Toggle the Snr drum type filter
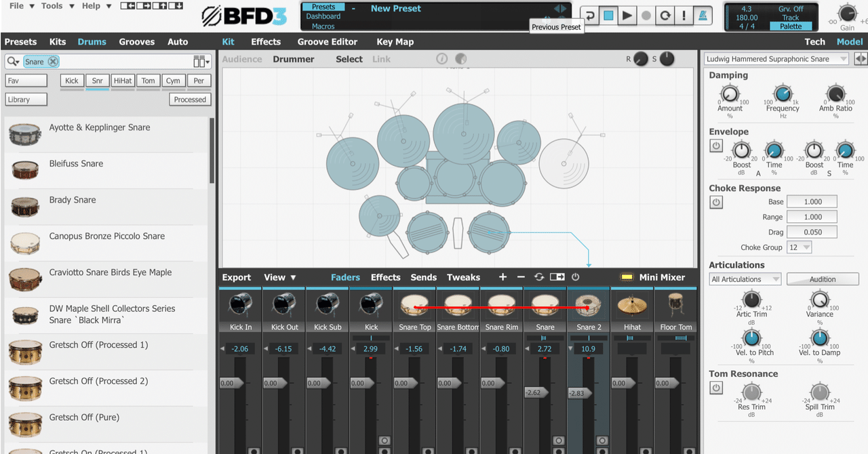This screenshot has height=454, width=868. (x=98, y=81)
